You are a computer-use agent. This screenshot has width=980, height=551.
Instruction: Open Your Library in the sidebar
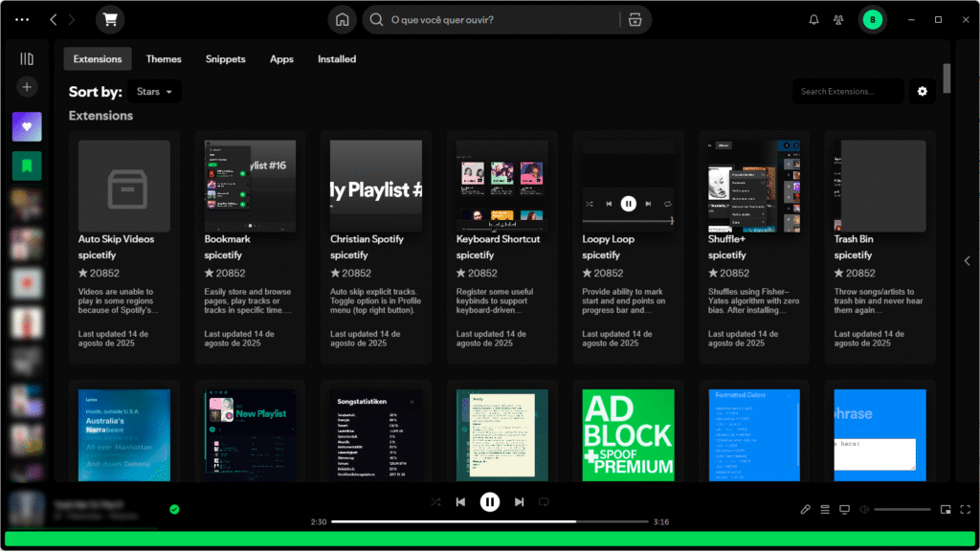(x=27, y=58)
